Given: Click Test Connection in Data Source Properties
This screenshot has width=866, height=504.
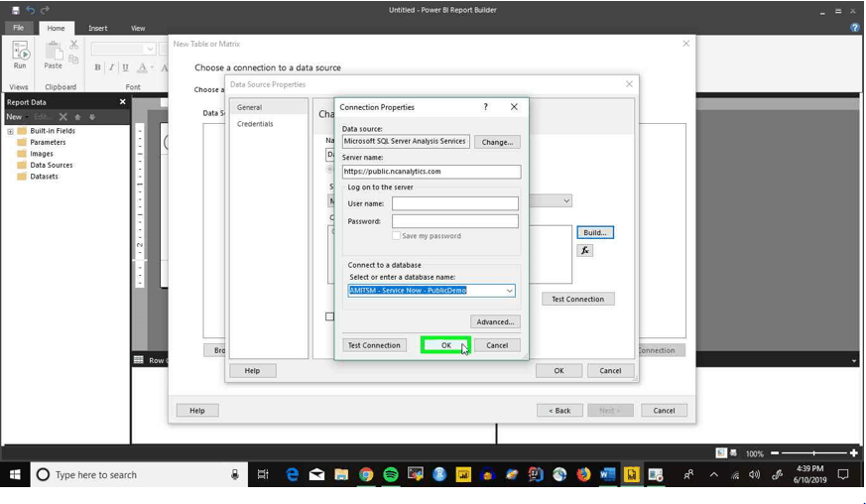Looking at the screenshot, I should 577,299.
